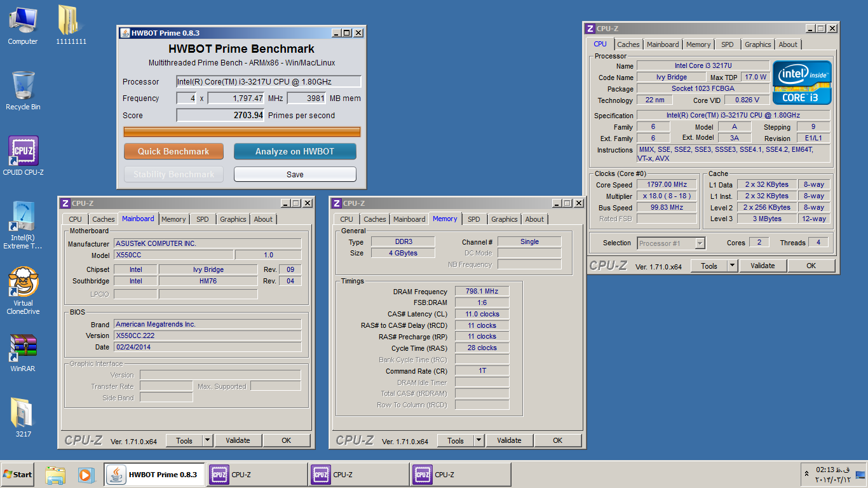This screenshot has width=868, height=488.
Task: Click the CPU tab window title icon
Action: pyautogui.click(x=590, y=29)
